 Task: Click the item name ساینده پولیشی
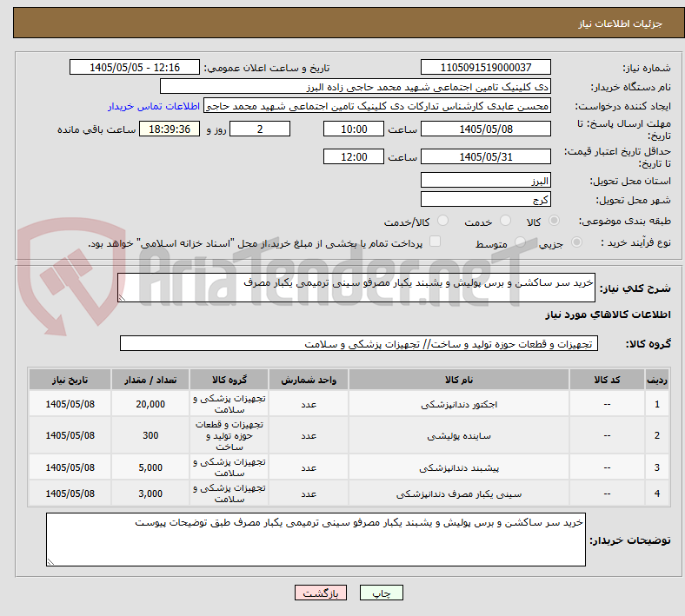pyautogui.click(x=459, y=435)
